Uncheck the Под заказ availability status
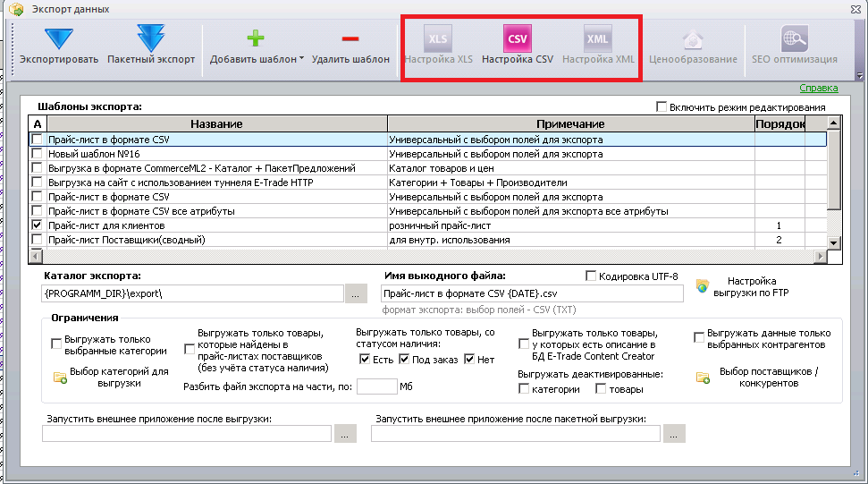 (404, 359)
